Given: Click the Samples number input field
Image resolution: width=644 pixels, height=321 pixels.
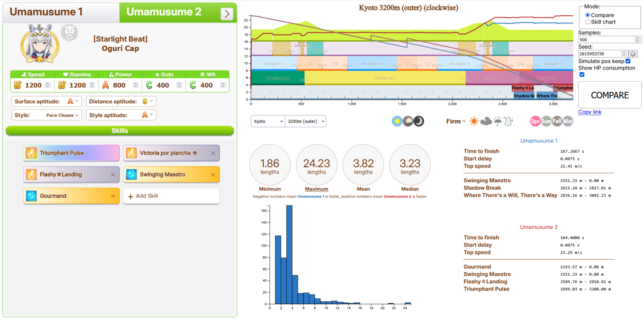Looking at the screenshot, I should 606,40.
